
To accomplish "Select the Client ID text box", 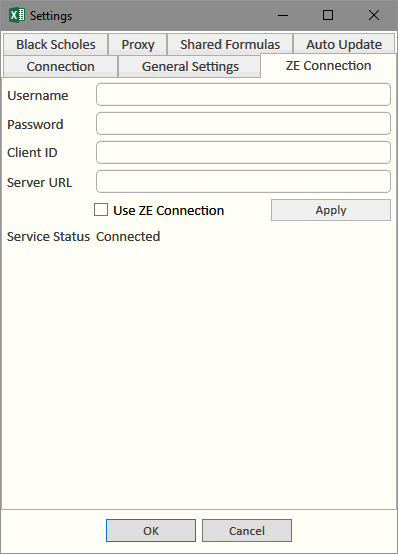I will (243, 152).
